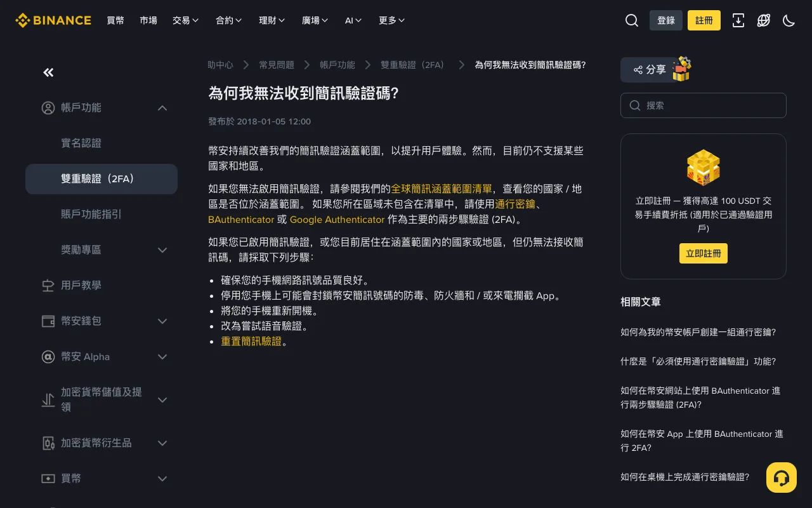Open the Google Authenticator link
Screen dimensions: 812x508
(x=337, y=219)
